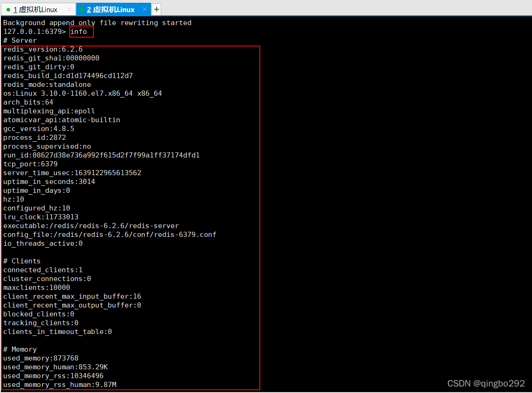This screenshot has width=532, height=393.
Task: Click the 'uptime_in_seconds:3014' line
Action: point(49,182)
